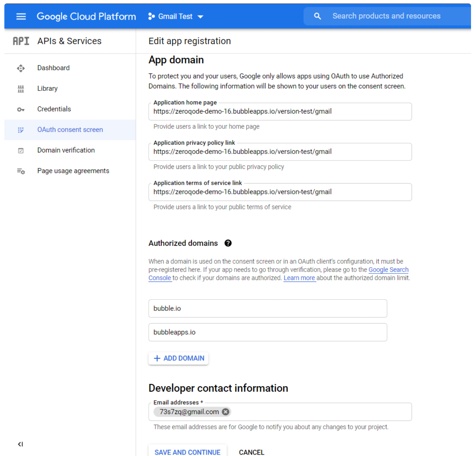
Task: Click the search magnifier icon
Action: (317, 16)
